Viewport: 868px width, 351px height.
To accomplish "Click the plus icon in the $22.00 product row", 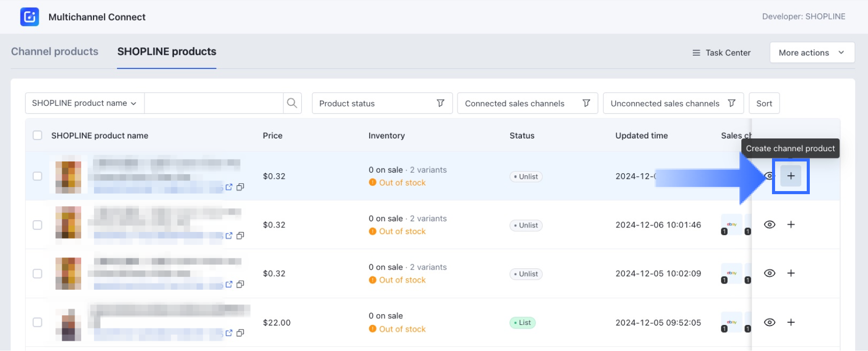I will (x=790, y=322).
